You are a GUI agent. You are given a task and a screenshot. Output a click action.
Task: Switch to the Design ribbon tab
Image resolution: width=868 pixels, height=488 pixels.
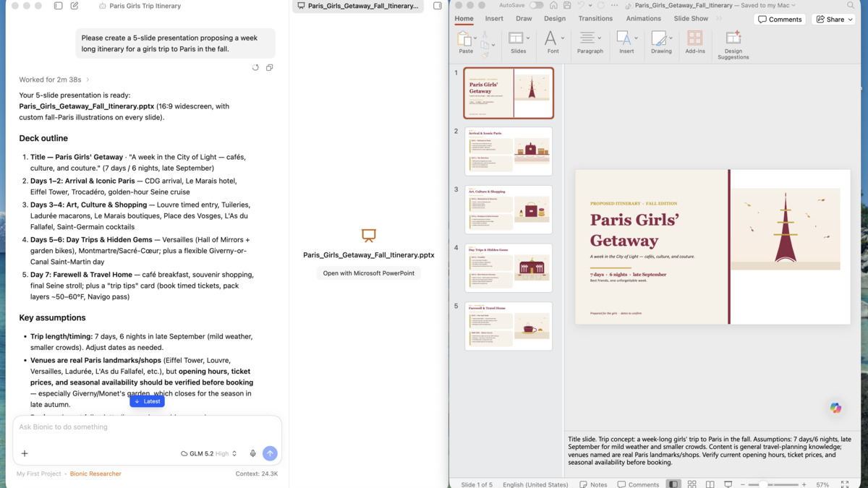(x=555, y=19)
